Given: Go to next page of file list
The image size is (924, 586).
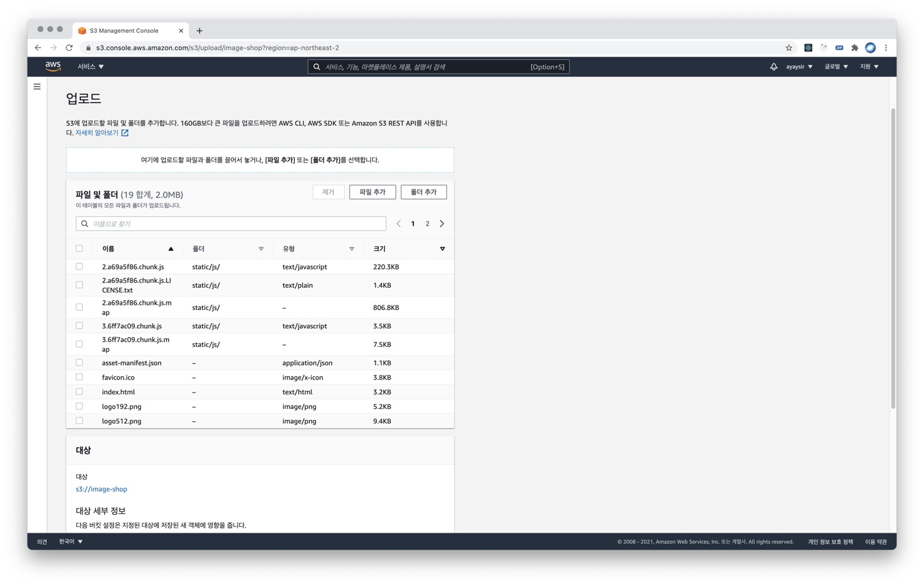Looking at the screenshot, I should 442,224.
